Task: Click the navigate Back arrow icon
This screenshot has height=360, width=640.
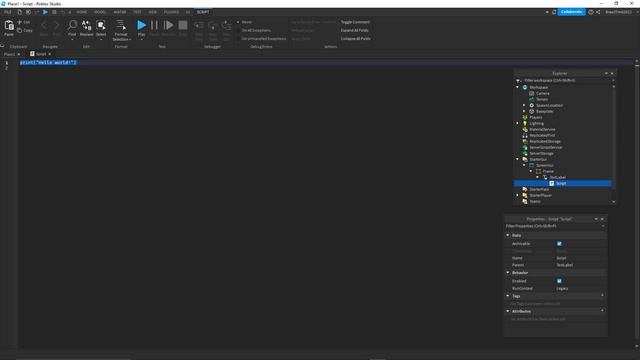Action: point(44,26)
